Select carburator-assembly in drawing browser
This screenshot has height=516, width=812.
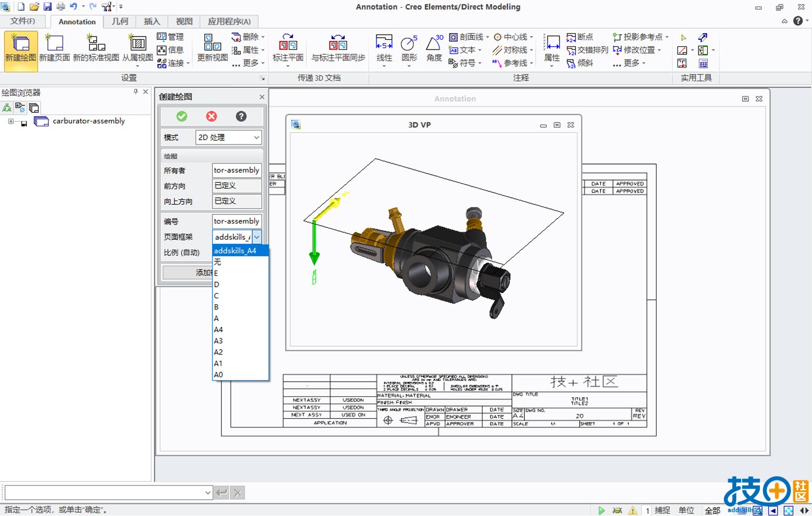[88, 121]
